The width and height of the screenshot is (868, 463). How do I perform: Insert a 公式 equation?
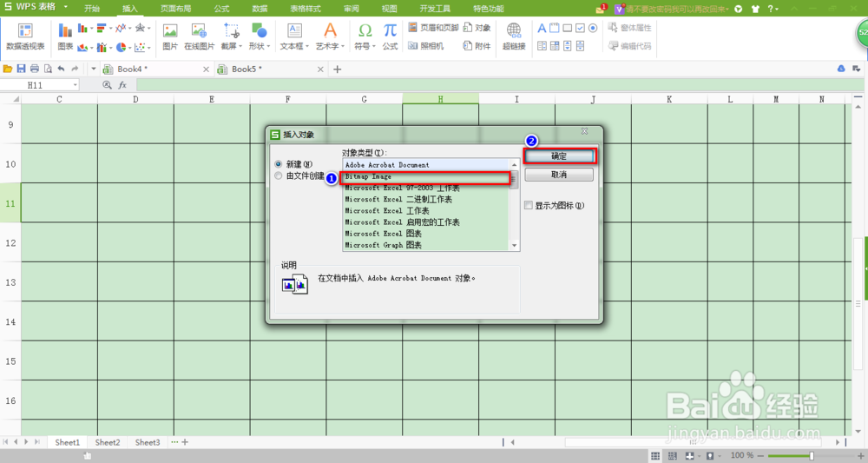click(391, 36)
